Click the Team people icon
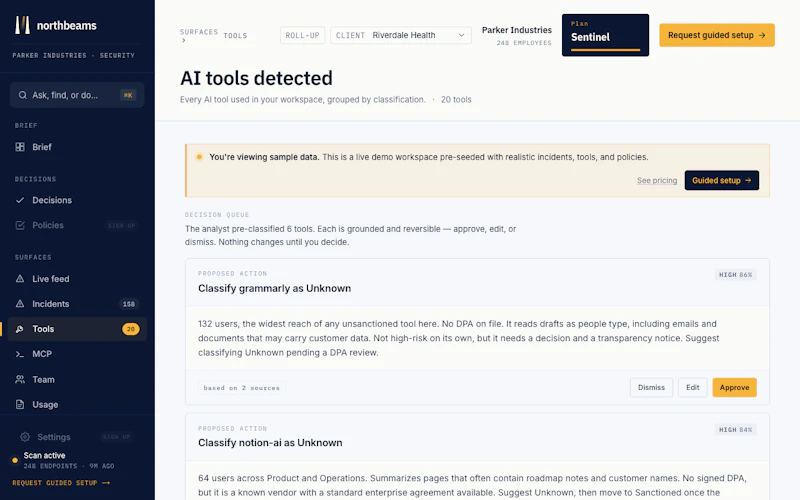The width and height of the screenshot is (800, 500). tap(20, 379)
